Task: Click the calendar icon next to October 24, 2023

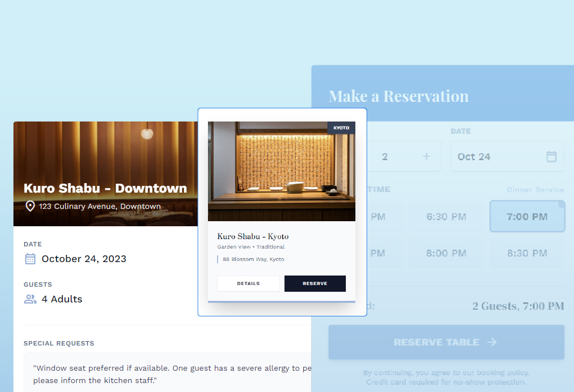Action: point(30,259)
